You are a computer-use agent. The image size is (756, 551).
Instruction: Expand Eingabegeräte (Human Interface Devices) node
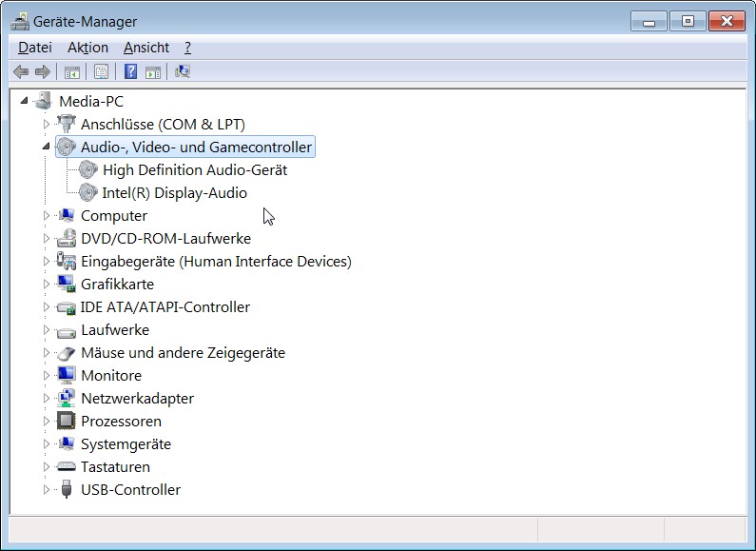(47, 261)
